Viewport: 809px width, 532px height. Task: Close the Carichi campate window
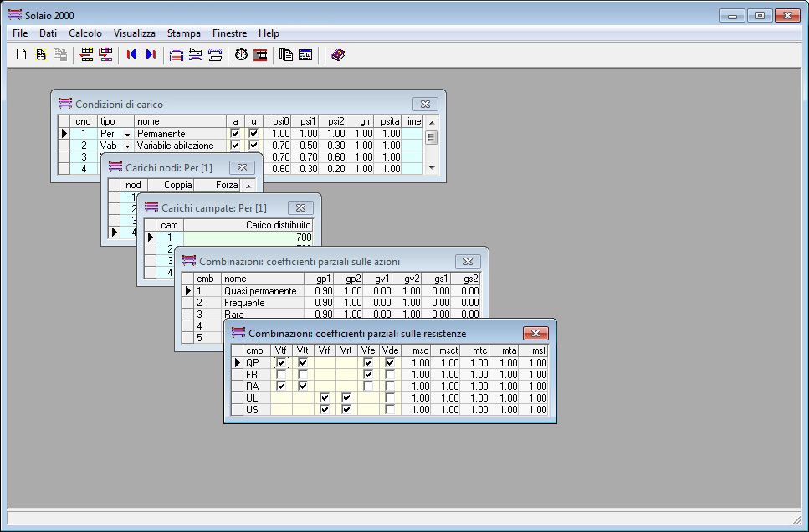[x=301, y=208]
